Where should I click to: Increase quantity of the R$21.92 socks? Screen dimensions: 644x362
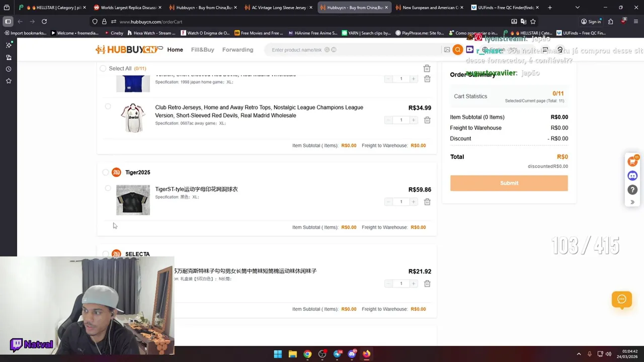414,284
